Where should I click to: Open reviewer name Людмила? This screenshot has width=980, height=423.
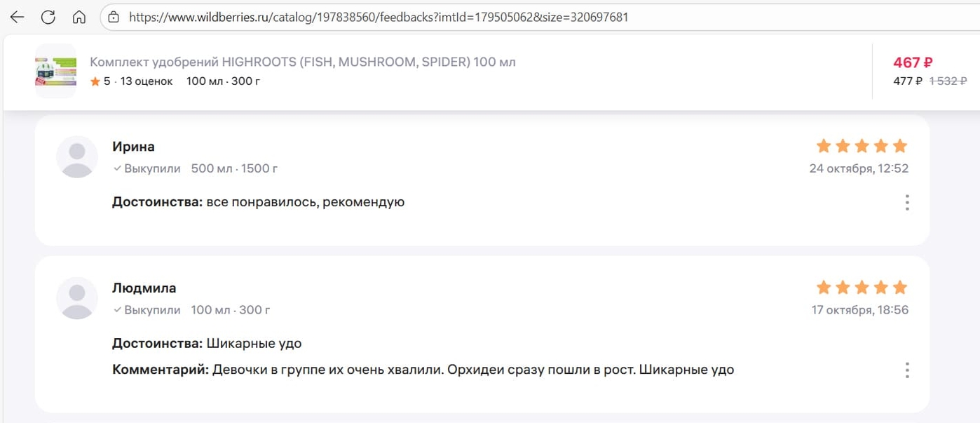click(x=144, y=288)
